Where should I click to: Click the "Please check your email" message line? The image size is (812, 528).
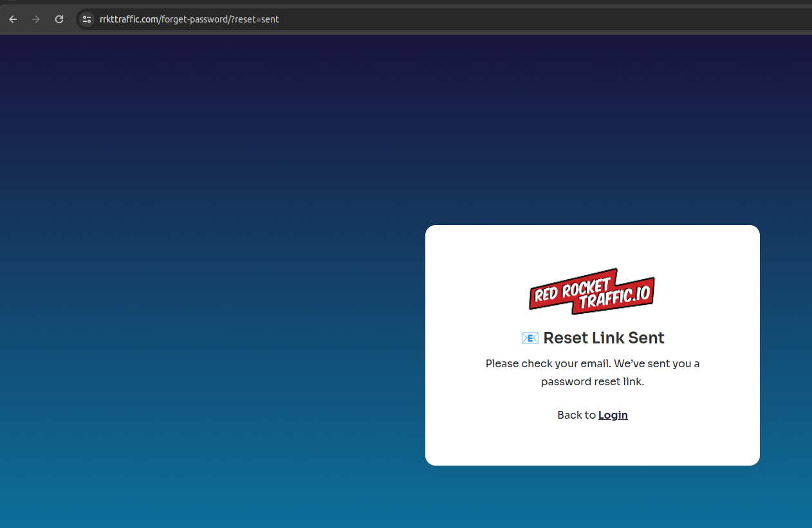click(x=592, y=363)
